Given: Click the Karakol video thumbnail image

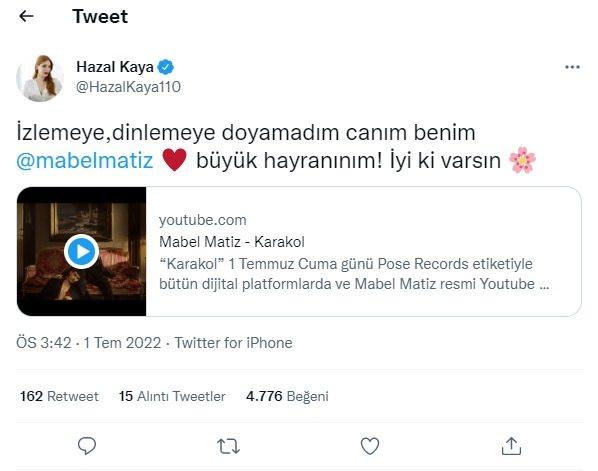Looking at the screenshot, I should pos(81,251).
